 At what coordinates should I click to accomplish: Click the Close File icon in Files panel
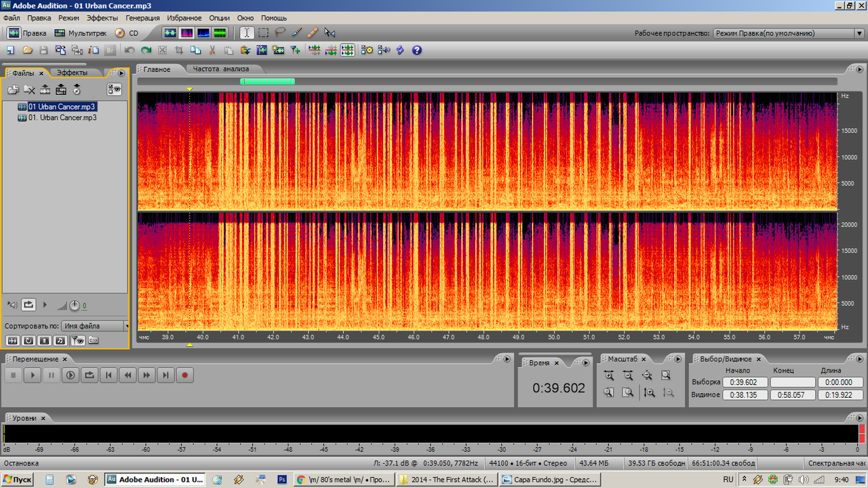pyautogui.click(x=29, y=89)
